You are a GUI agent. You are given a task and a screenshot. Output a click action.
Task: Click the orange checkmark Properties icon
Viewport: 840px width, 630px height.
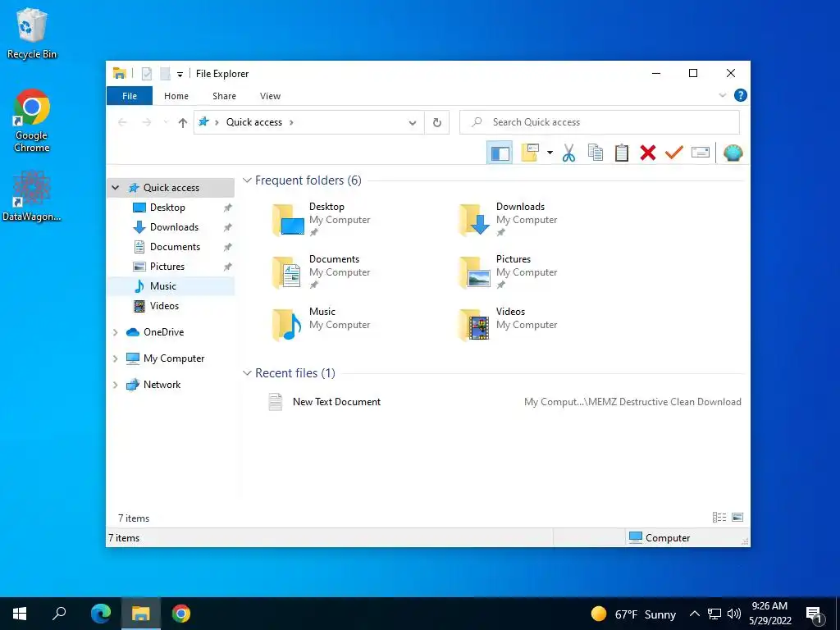tap(674, 153)
